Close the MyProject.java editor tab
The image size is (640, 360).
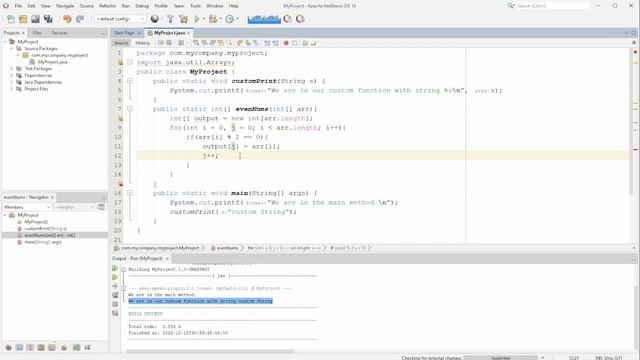tap(189, 33)
